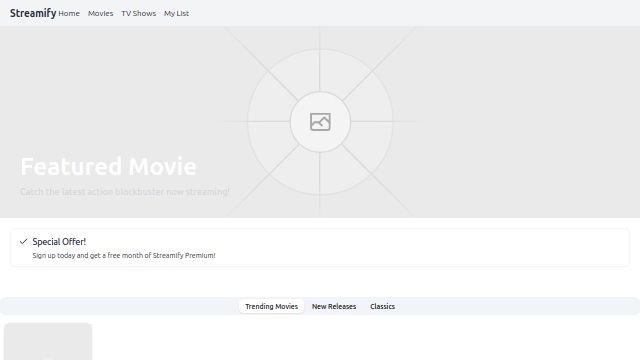Viewport: 640px width, 360px height.
Task: Click the 'Catch the latest action blockbuster' subtitle
Action: click(125, 191)
